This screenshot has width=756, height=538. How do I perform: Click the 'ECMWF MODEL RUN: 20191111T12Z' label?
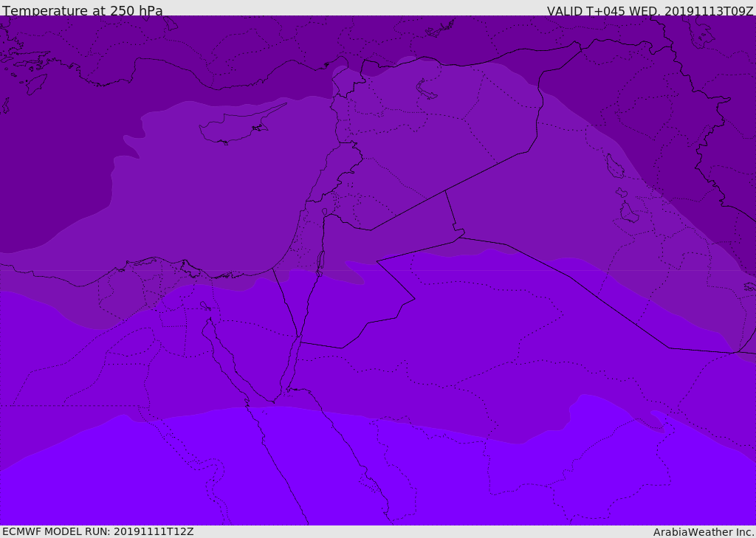(98, 531)
